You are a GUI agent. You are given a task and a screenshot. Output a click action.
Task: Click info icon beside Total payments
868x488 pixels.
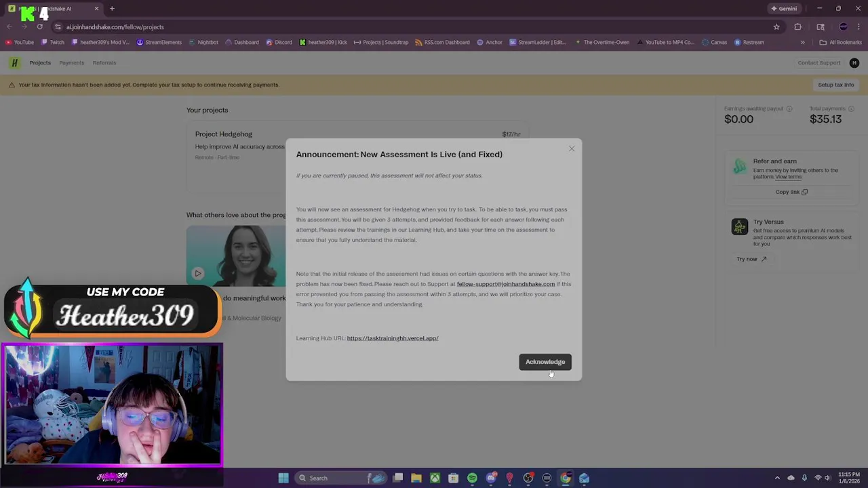851,108
